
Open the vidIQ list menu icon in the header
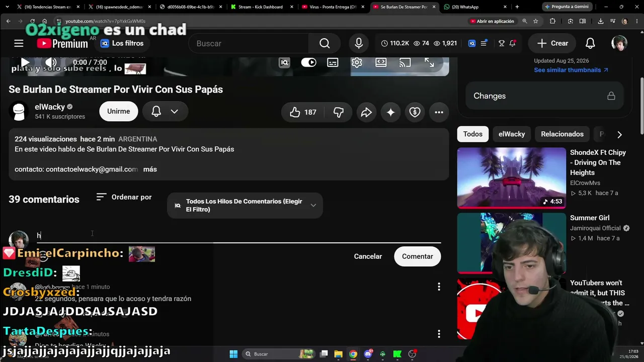[484, 43]
